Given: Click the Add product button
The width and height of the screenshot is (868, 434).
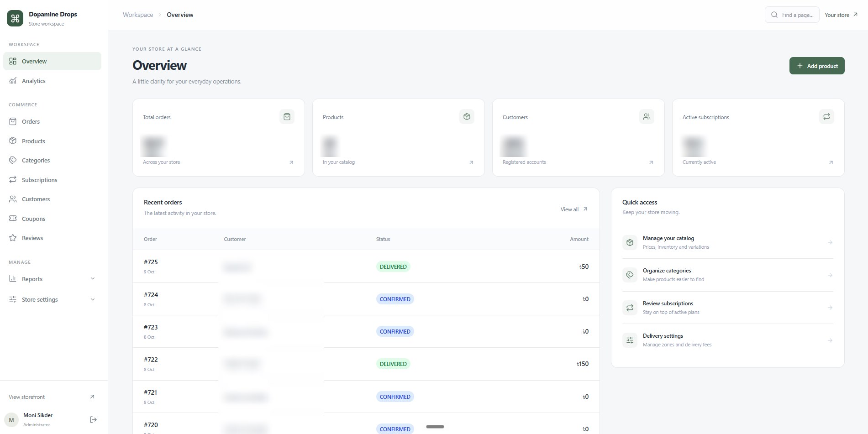Looking at the screenshot, I should pos(817,66).
